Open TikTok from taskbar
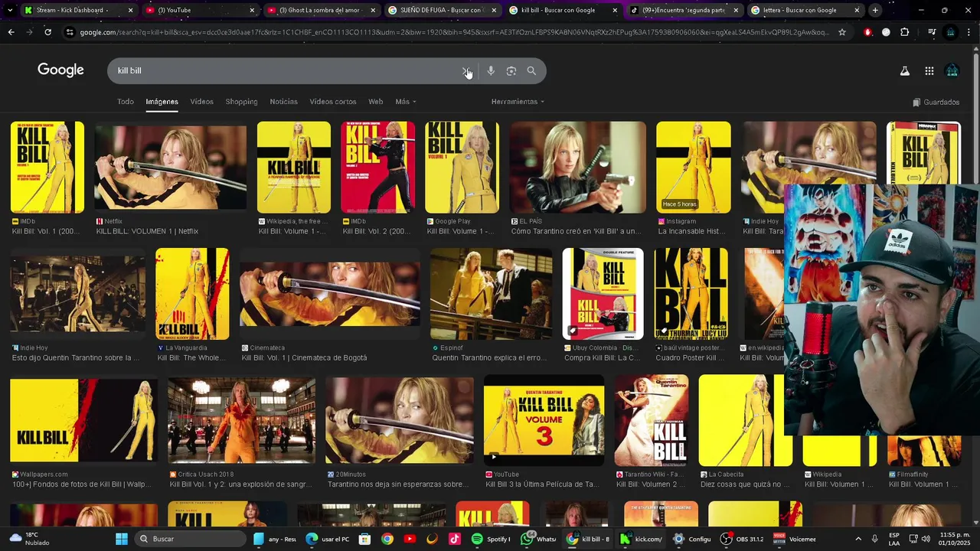The width and height of the screenshot is (980, 551). click(x=455, y=539)
